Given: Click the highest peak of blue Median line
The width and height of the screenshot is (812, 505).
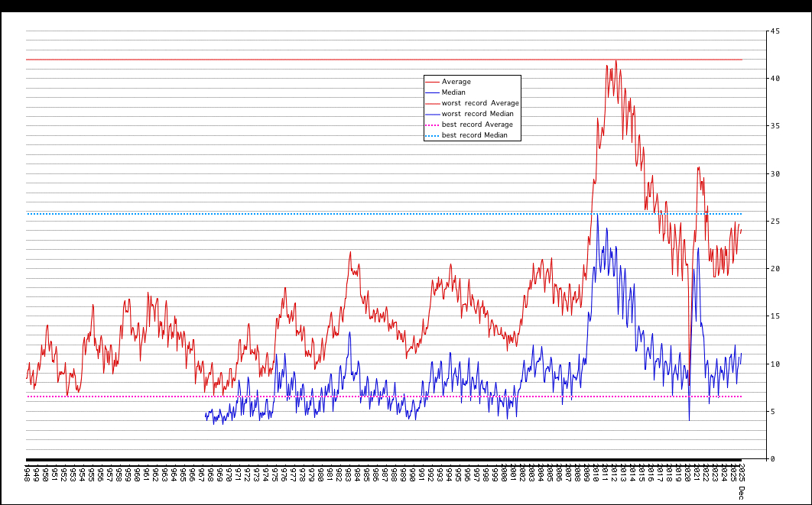Looking at the screenshot, I should 597,215.
